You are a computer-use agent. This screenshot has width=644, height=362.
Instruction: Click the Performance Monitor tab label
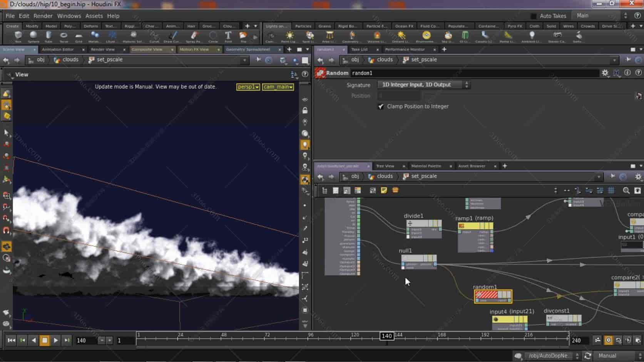[405, 49]
